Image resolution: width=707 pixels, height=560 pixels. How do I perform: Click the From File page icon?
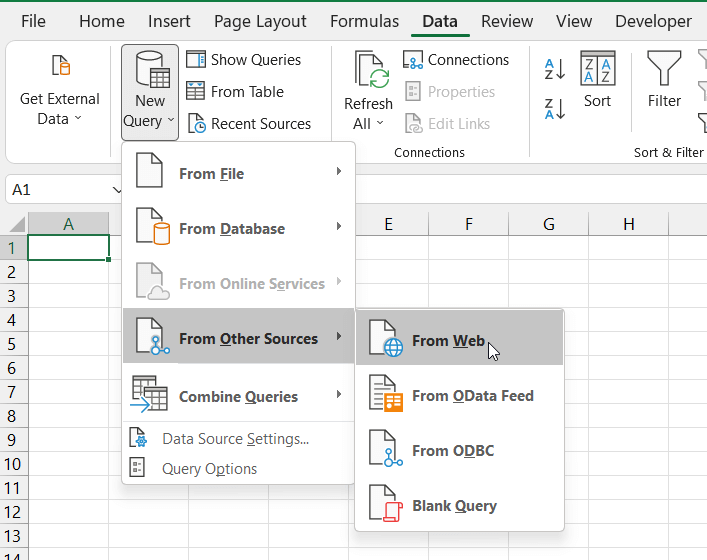[x=149, y=170]
